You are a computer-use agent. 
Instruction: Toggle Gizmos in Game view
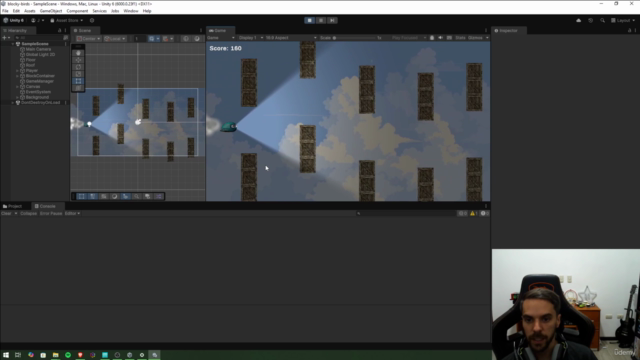(475, 38)
